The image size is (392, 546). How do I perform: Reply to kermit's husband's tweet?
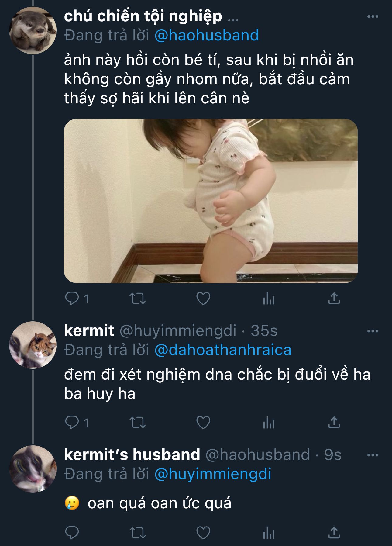tap(72, 533)
